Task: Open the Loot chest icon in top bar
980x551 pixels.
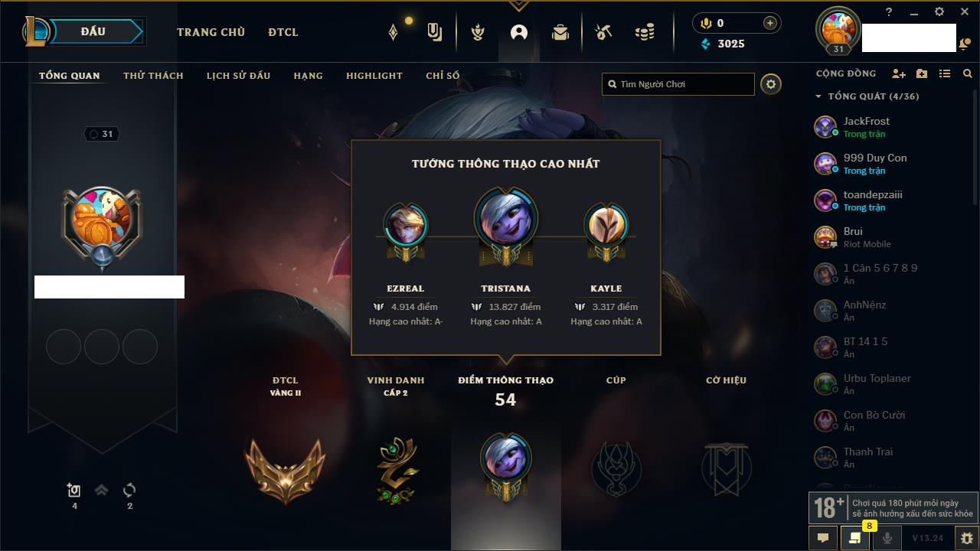Action: [603, 32]
